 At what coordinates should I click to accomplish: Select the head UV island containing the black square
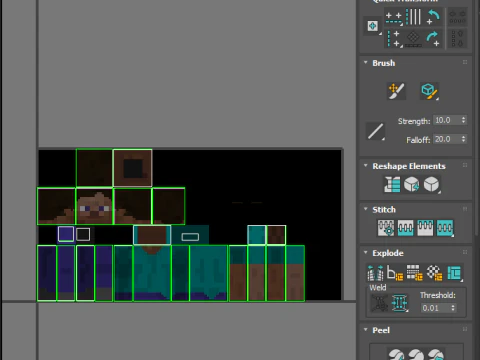tap(133, 168)
